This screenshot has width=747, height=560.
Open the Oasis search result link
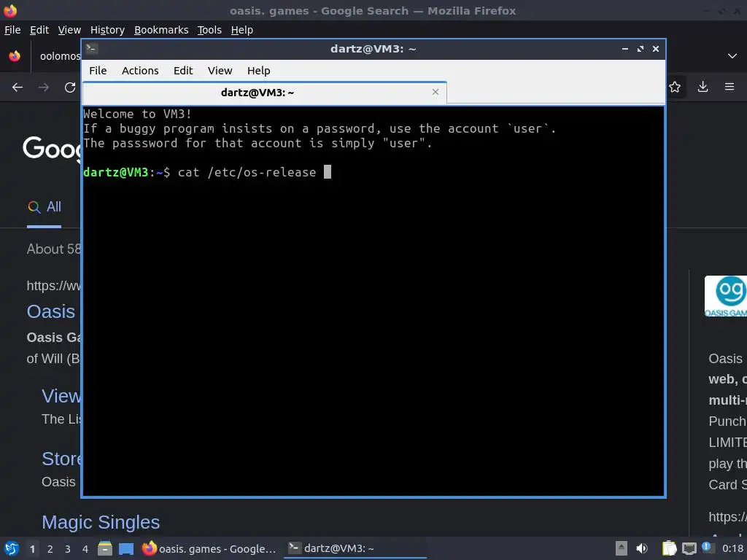[51, 311]
